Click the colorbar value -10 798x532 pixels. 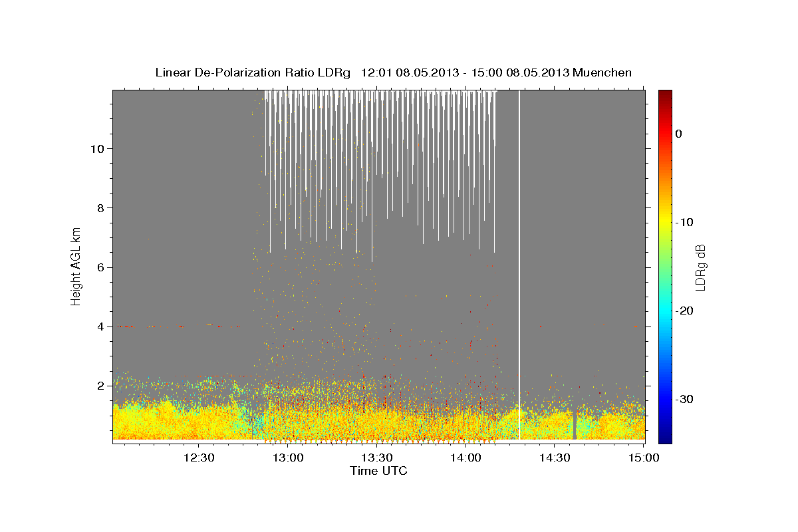tap(684, 222)
